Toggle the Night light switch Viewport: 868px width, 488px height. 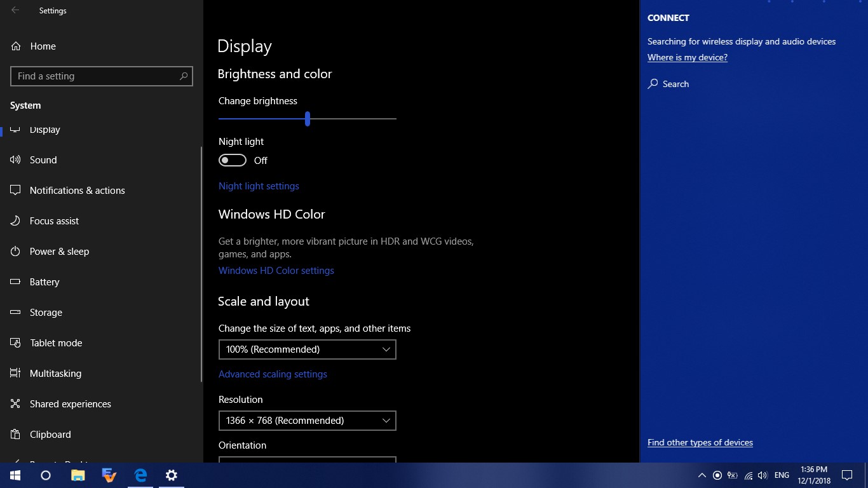click(x=233, y=161)
